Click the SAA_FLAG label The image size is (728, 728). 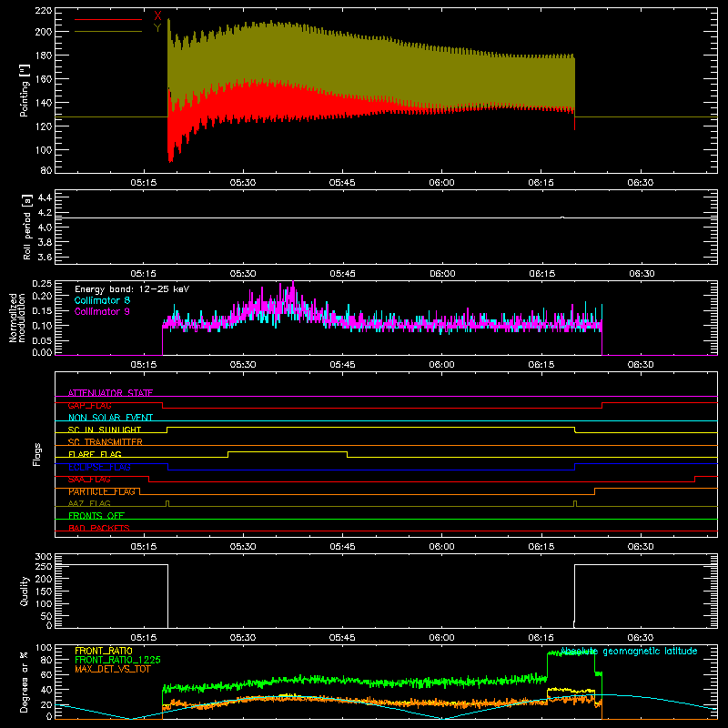click(89, 480)
